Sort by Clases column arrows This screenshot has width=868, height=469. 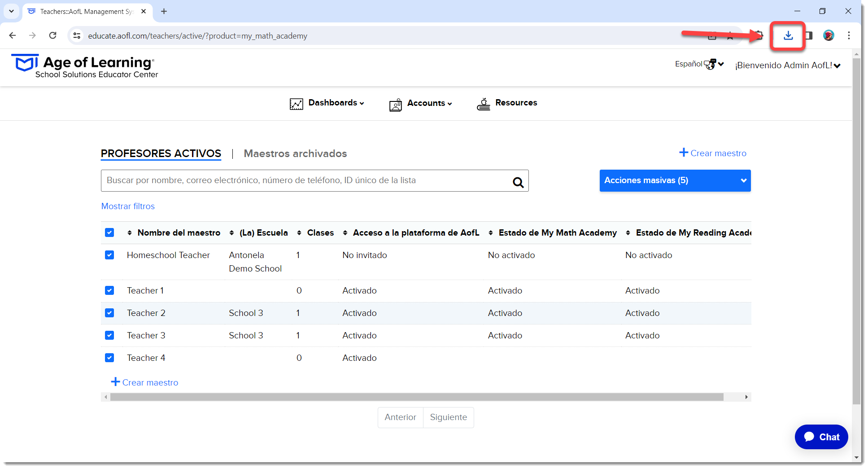299,233
